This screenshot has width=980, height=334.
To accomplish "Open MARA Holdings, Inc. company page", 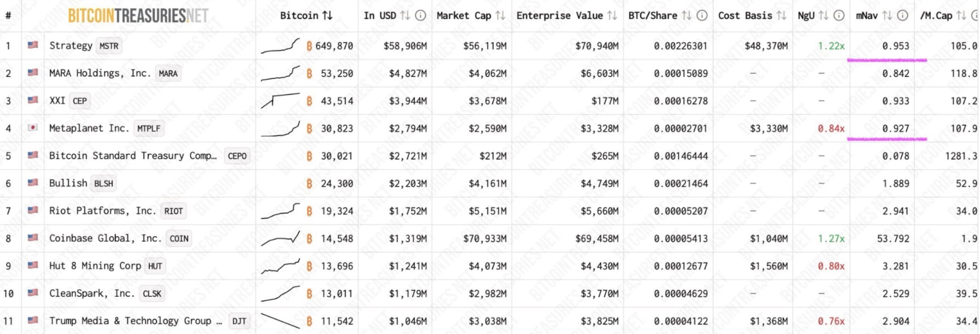I will [100, 73].
